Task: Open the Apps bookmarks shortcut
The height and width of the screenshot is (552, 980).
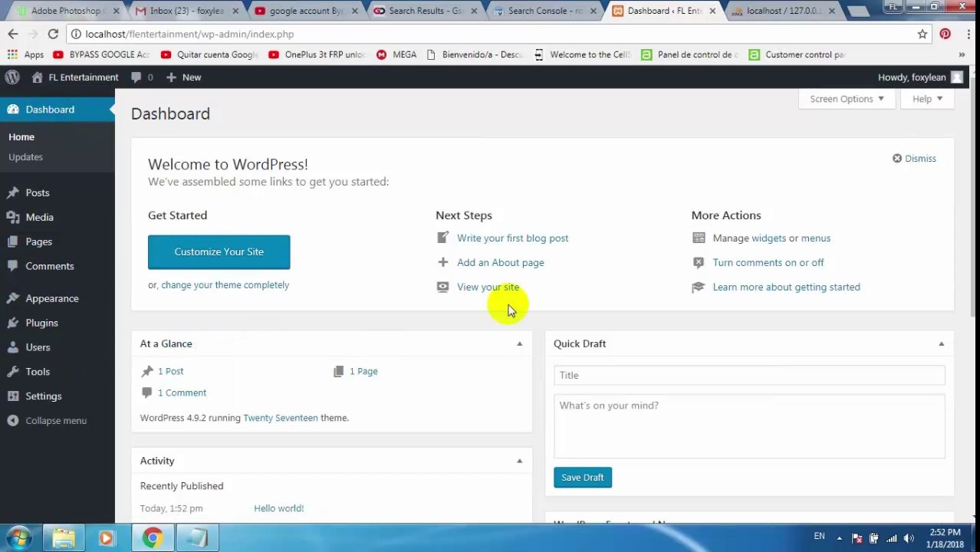Action: pos(25,55)
